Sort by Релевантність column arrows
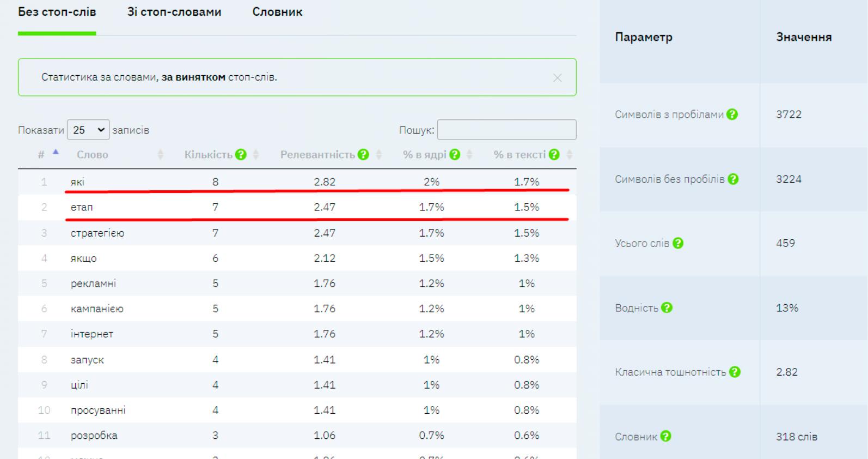Viewport: 868px width, 459px height. click(379, 155)
